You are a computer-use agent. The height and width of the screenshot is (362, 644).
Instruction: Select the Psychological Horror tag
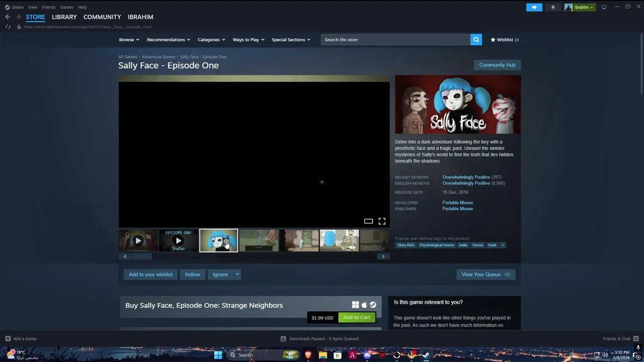437,245
